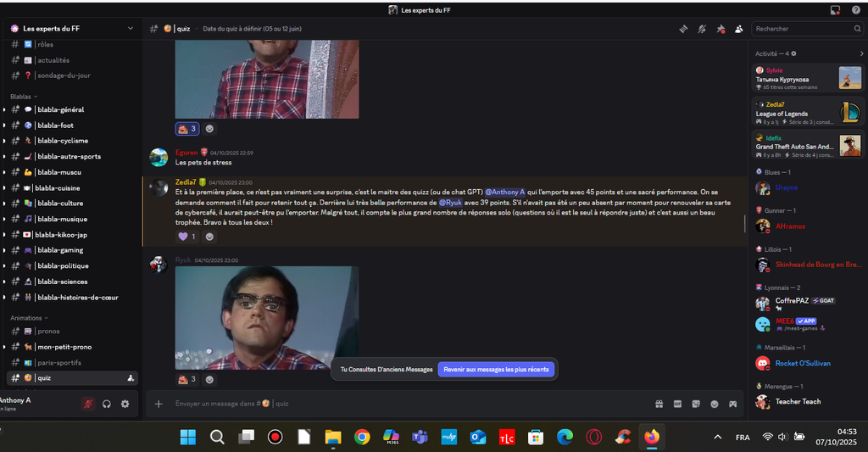Invite people icon on quiz channel

click(131, 377)
